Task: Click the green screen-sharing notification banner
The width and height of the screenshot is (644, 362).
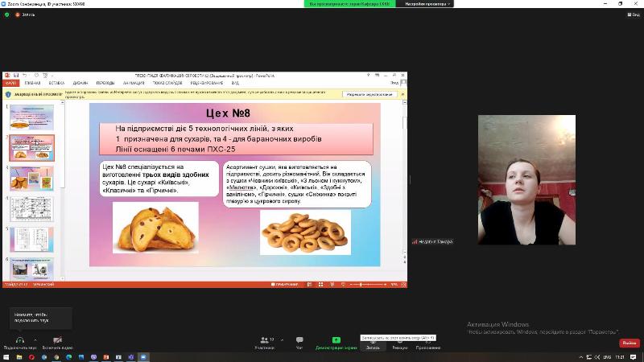Action: coord(349,4)
